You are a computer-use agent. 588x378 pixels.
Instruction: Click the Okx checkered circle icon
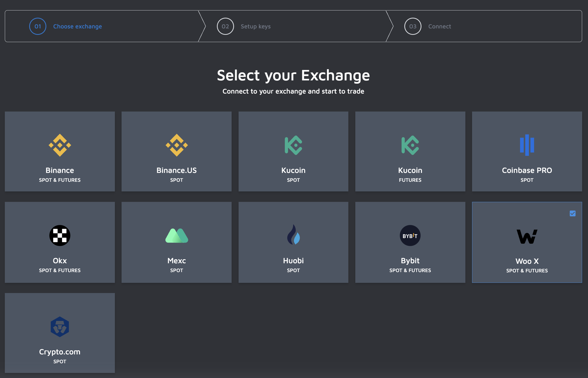pyautogui.click(x=60, y=235)
